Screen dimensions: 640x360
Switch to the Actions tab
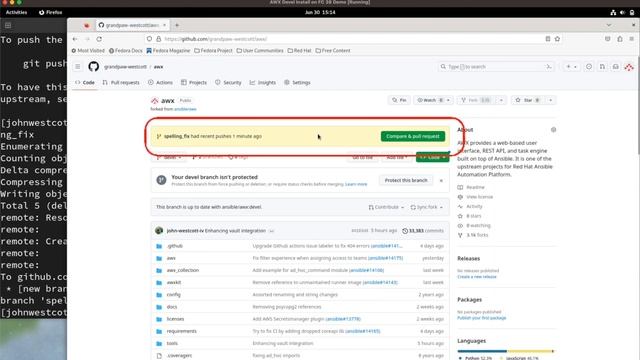160,82
